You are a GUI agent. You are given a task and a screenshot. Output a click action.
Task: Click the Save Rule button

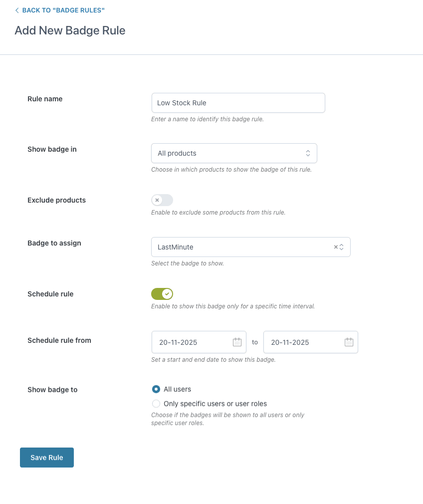[46, 457]
